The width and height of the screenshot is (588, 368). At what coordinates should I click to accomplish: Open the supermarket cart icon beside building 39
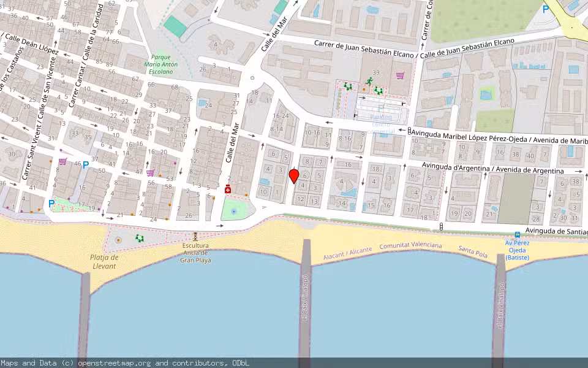pyautogui.click(x=399, y=75)
